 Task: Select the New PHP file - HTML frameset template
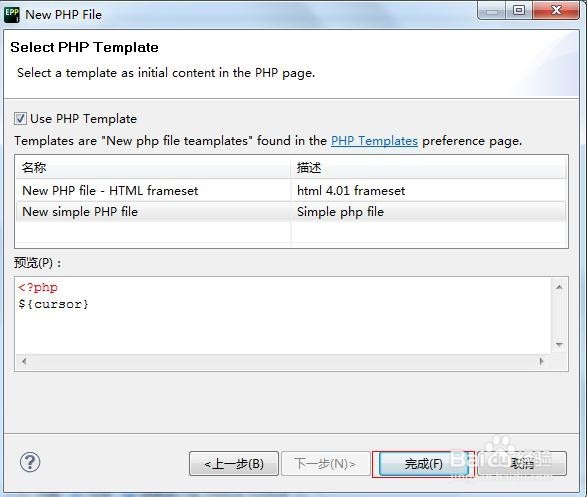tap(110, 190)
